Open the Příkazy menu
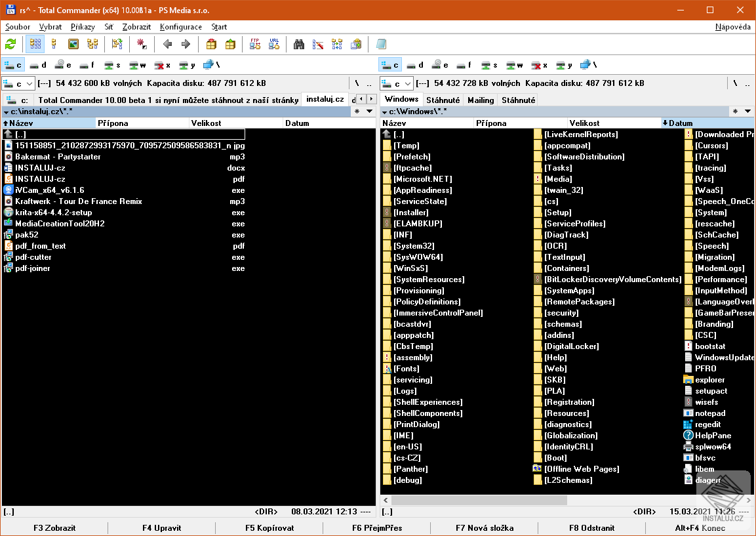Screen dimensions: 756x536 83,27
